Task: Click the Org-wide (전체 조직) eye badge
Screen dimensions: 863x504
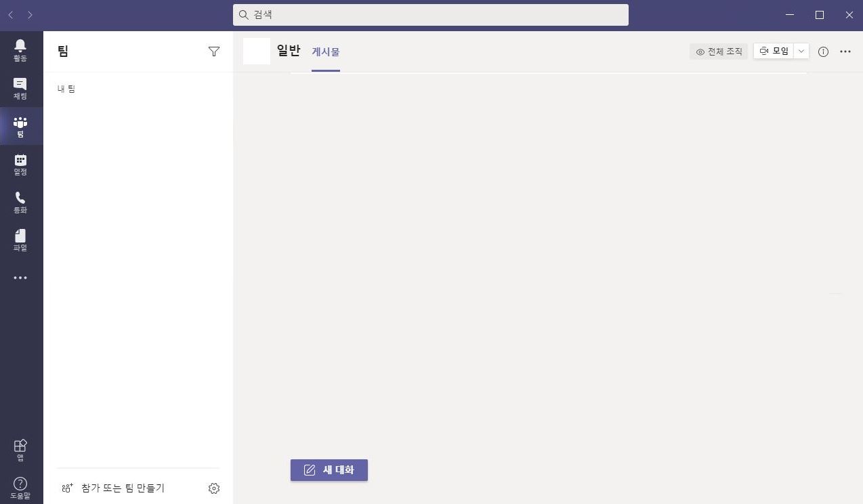Action: pos(719,51)
